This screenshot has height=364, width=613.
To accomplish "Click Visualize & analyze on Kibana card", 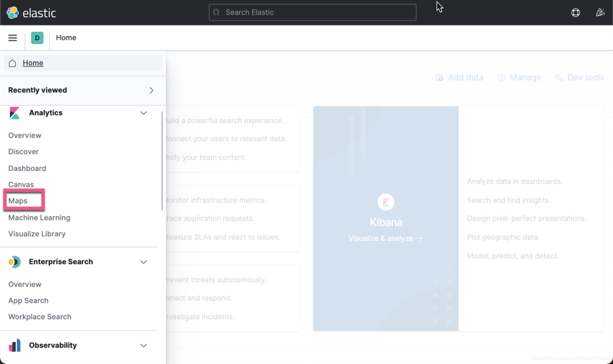I will 385,238.
